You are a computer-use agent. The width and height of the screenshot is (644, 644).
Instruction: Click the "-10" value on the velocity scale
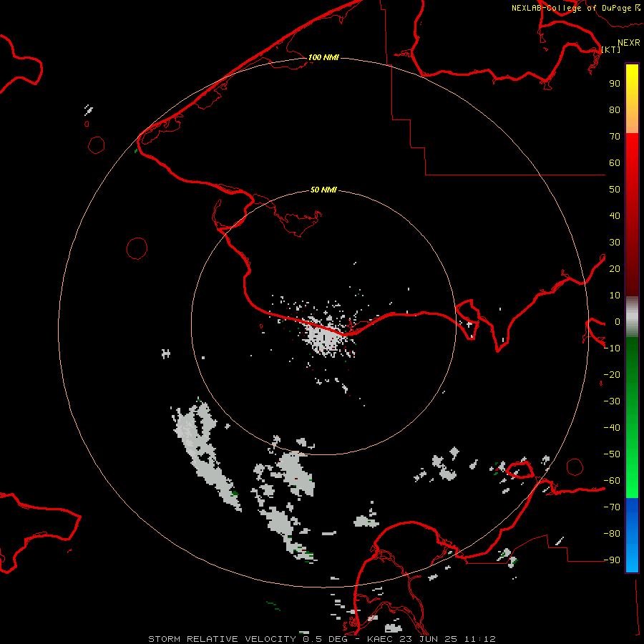click(612, 348)
